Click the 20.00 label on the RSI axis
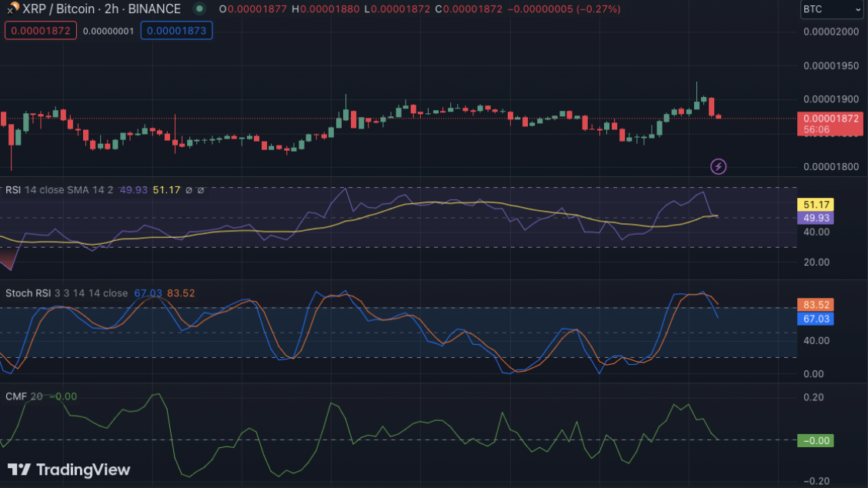This screenshot has width=868, height=488. [816, 262]
